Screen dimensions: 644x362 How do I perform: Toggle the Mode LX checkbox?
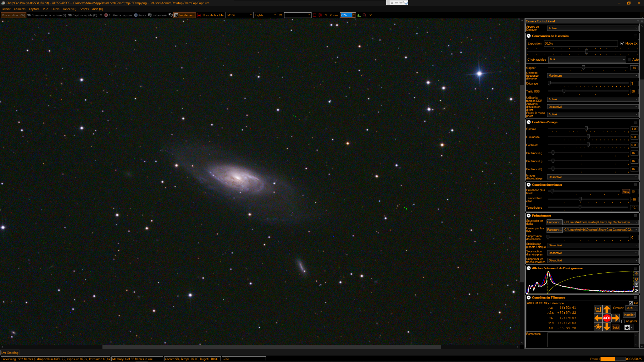point(622,43)
